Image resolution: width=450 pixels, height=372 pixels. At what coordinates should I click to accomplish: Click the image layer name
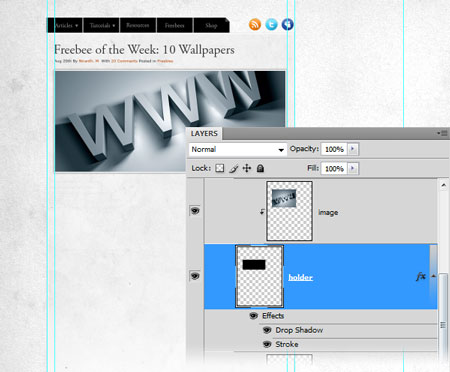coord(328,212)
